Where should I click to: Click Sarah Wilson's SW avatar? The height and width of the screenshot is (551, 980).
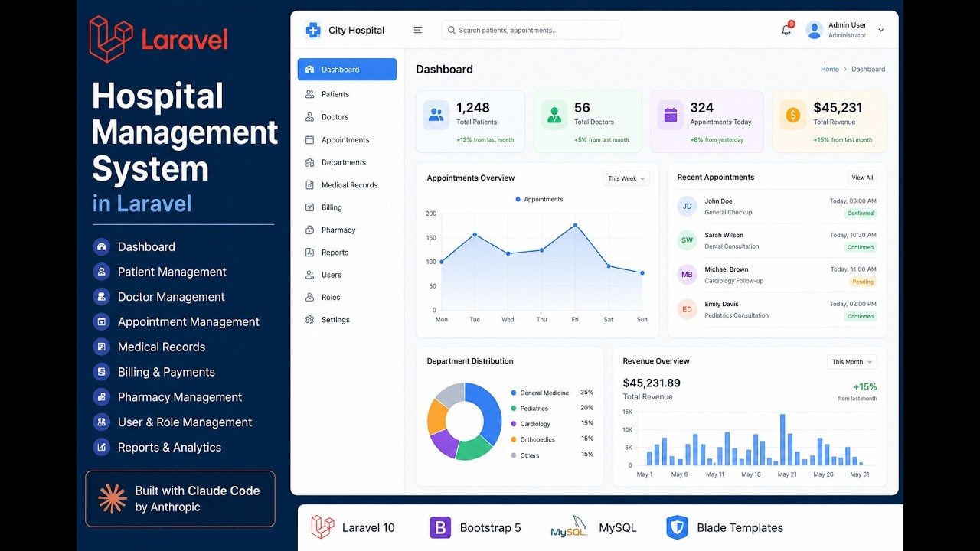click(688, 240)
